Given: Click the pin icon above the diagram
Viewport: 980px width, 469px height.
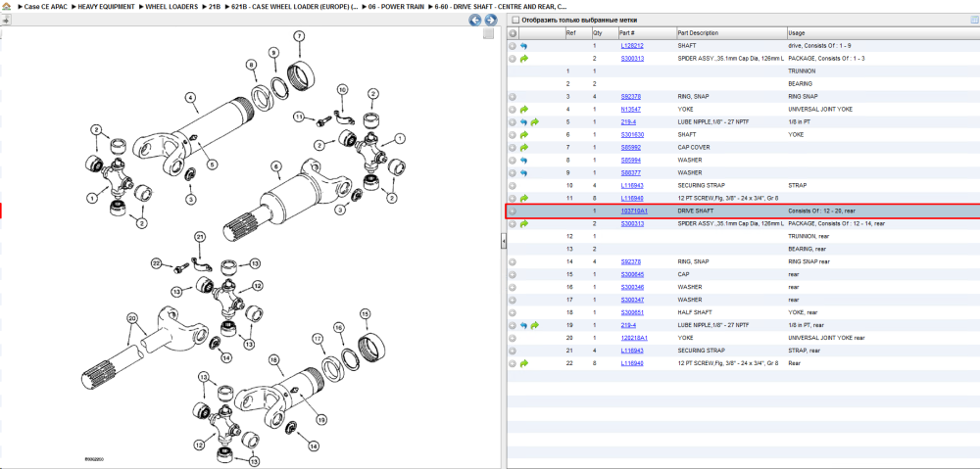Looking at the screenshot, I should (6, 20).
